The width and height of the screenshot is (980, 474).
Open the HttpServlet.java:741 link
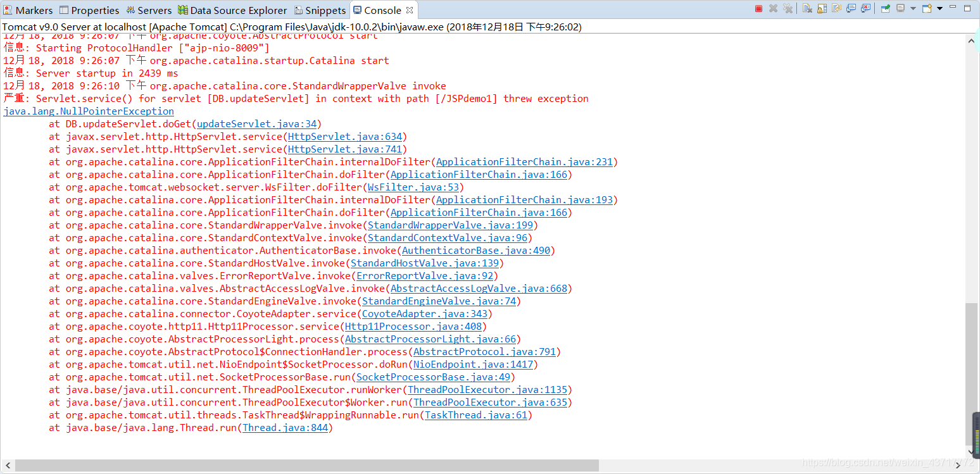(x=345, y=149)
